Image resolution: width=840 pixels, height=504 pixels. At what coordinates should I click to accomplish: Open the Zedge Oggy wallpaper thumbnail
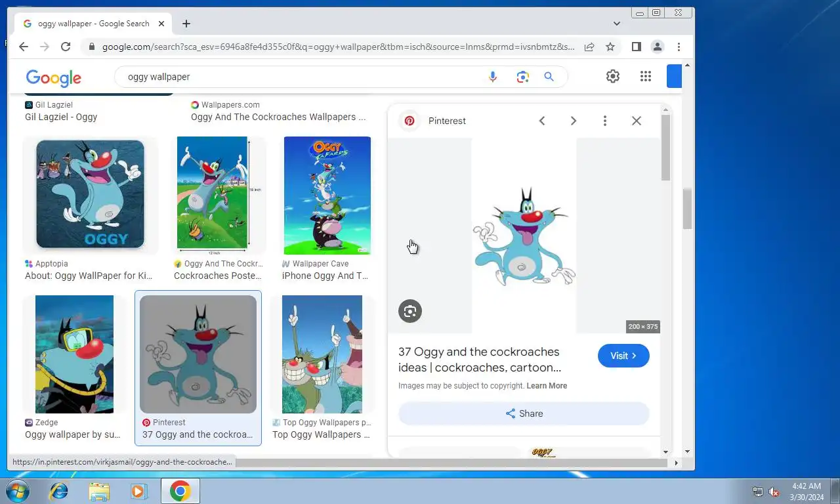tap(74, 354)
